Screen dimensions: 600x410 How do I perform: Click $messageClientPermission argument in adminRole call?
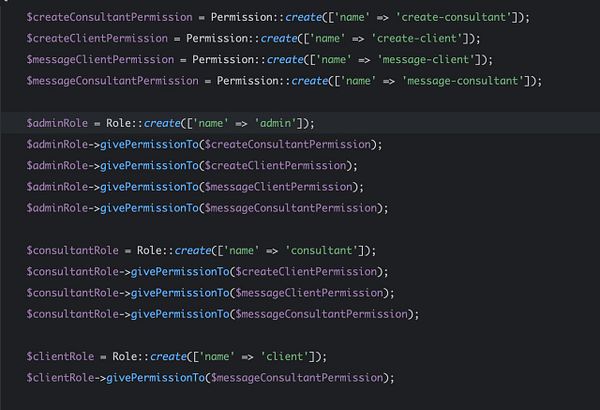(279, 187)
